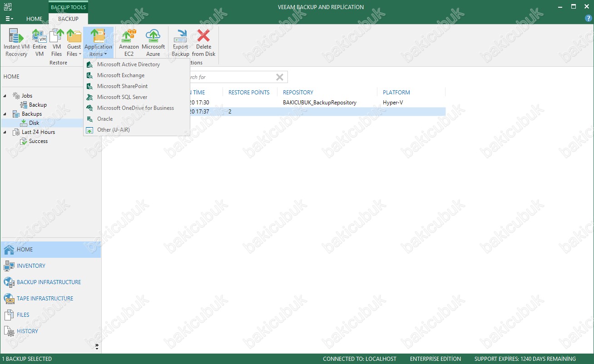Click the INVENTORY pane icon

tap(9, 266)
